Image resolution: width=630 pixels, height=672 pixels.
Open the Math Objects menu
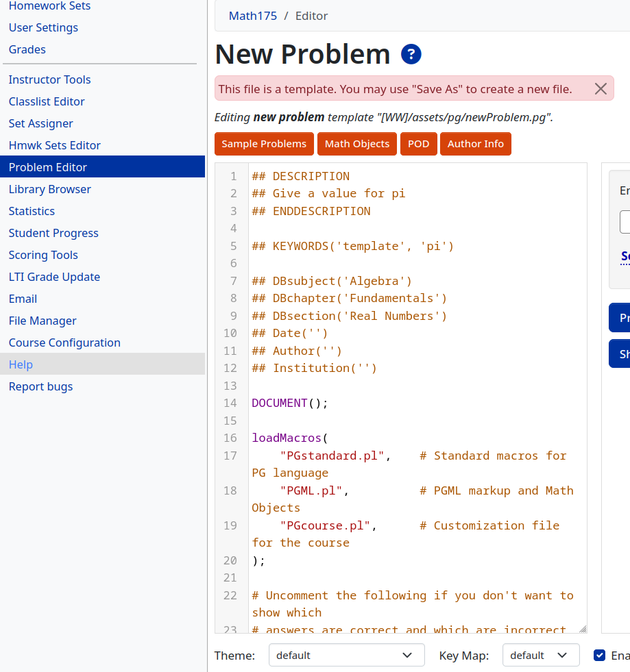[356, 144]
